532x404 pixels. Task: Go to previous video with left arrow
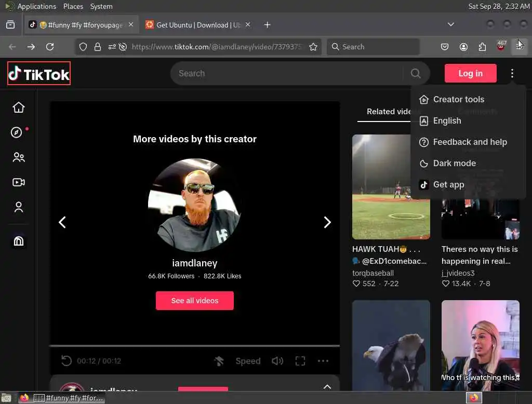62,222
